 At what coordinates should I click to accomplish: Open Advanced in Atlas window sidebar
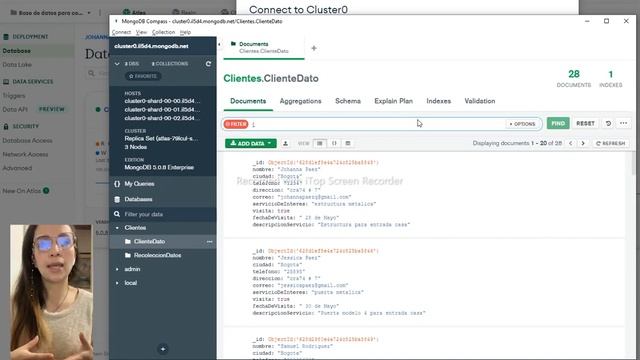(x=17, y=168)
